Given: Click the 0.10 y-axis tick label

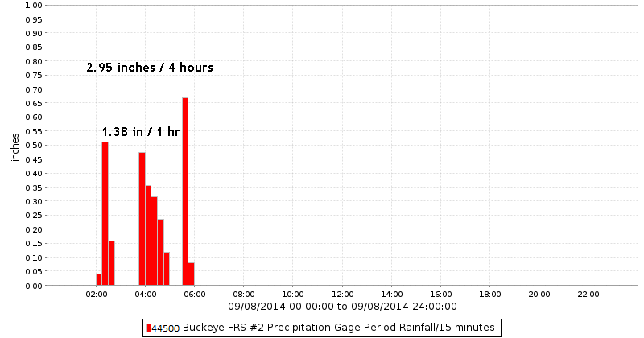Looking at the screenshot, I should click(x=34, y=258).
